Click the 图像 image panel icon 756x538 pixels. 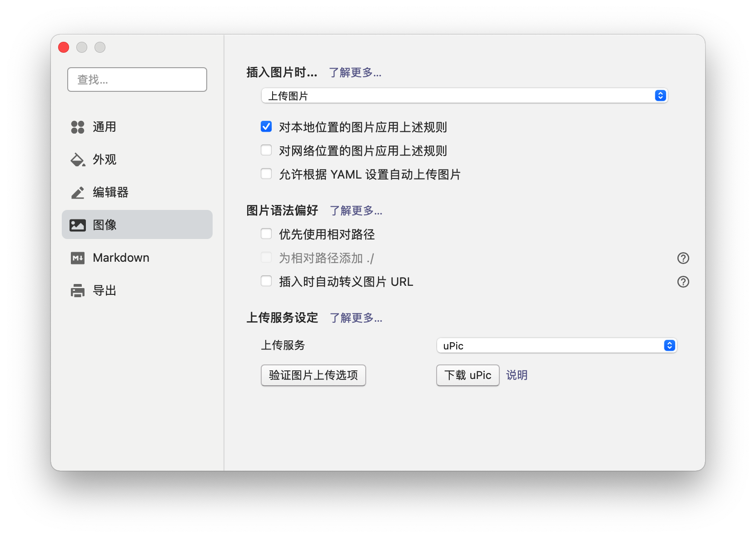[x=77, y=224]
